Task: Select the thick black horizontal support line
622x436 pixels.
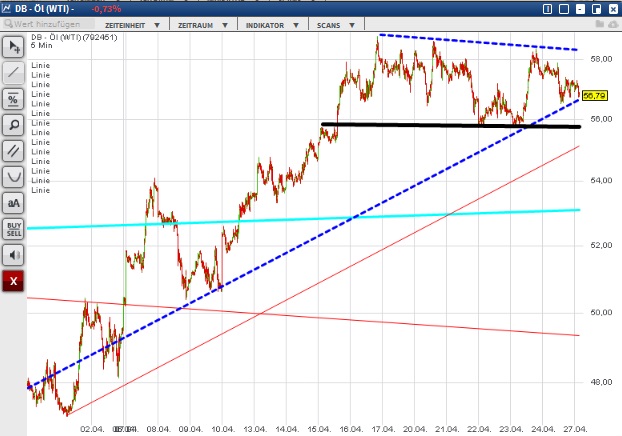Action: 451,125
